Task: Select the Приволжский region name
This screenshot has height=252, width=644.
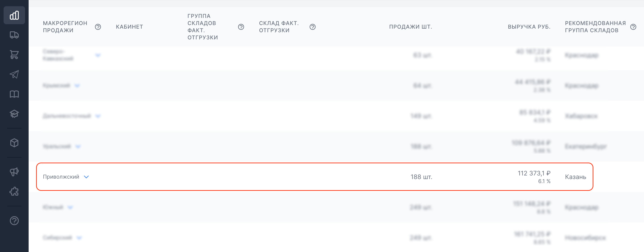Action: [61, 177]
